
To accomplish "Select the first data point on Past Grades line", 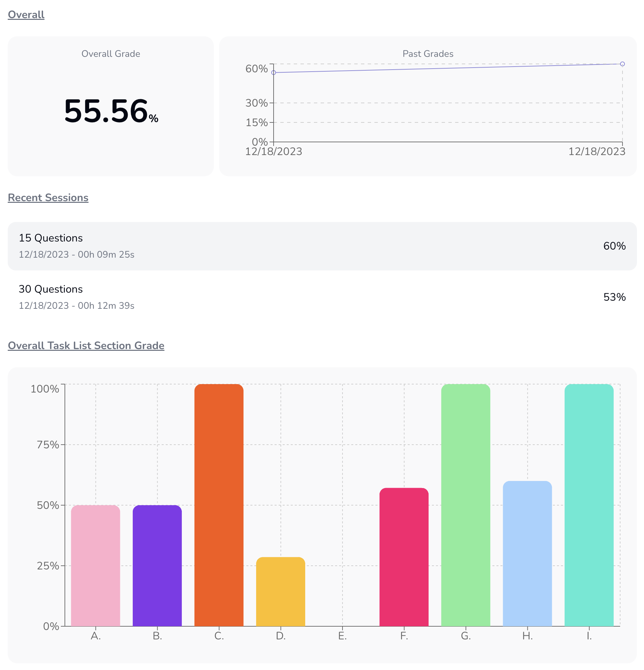I will click(274, 72).
